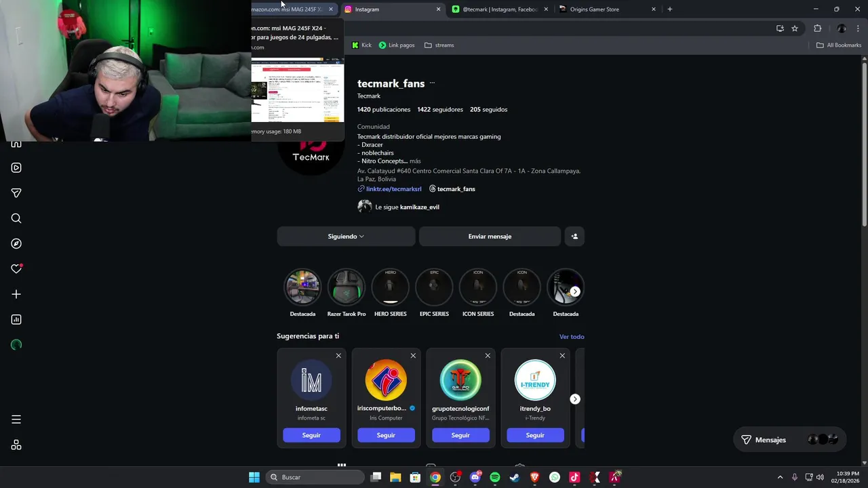This screenshot has height=488, width=868.
Task: Open Steam from the taskbar
Action: point(515,477)
